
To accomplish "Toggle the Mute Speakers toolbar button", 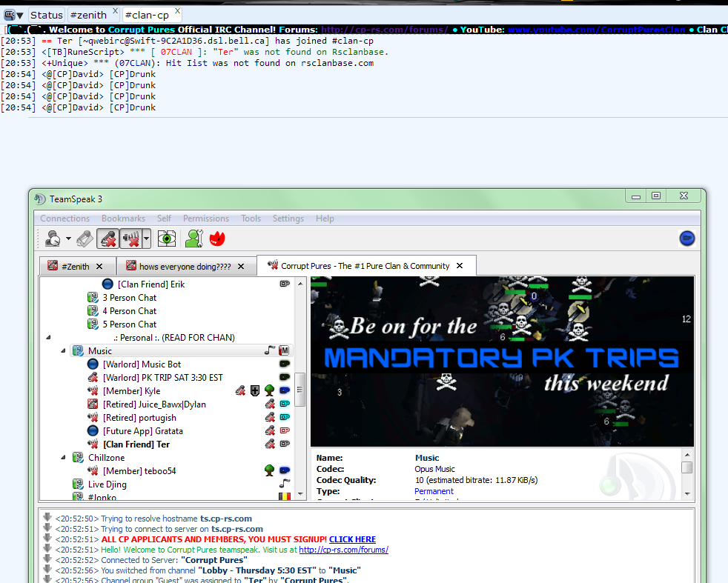I will click(130, 239).
